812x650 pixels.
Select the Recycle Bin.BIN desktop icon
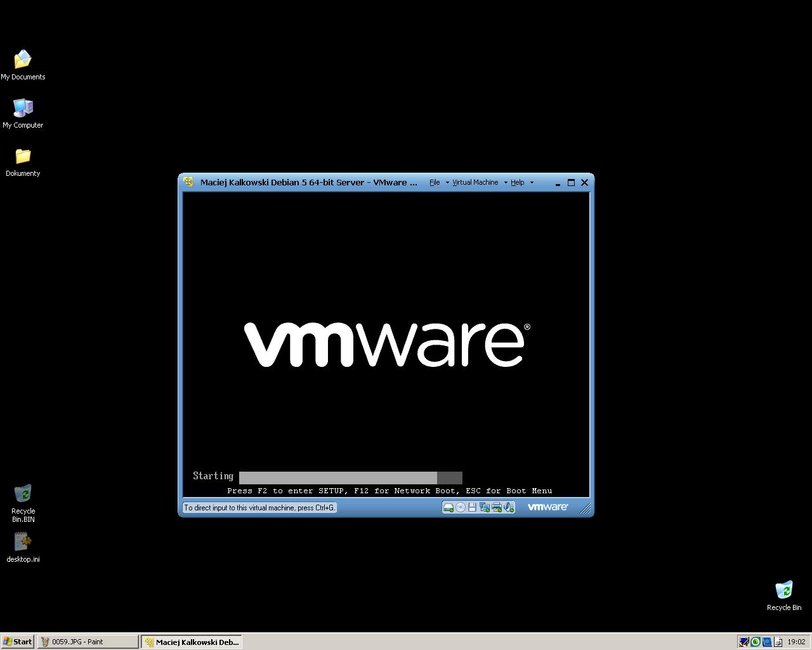23,503
